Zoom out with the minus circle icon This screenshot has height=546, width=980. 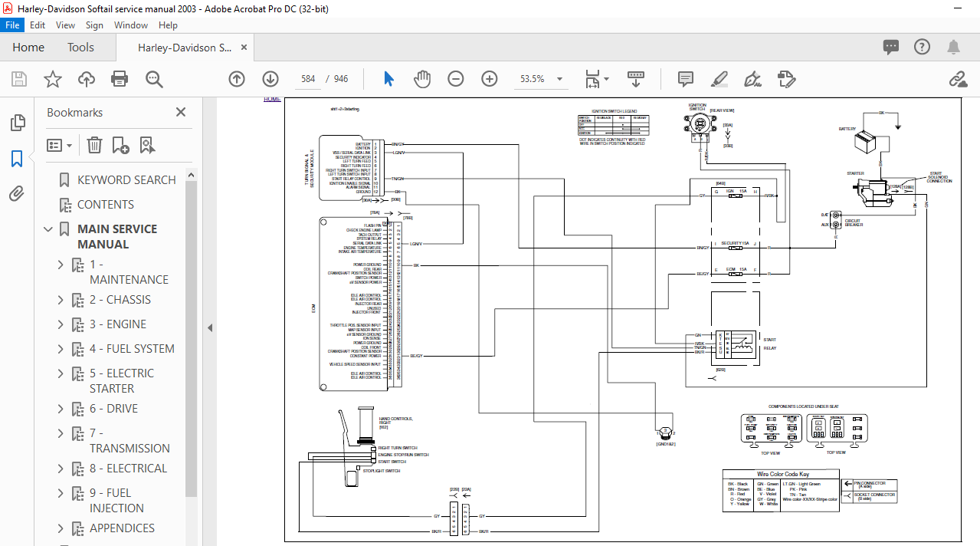[456, 79]
